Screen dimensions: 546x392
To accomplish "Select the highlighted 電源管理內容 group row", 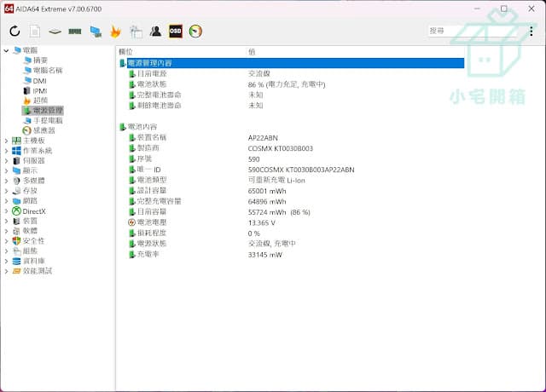I will [292, 63].
